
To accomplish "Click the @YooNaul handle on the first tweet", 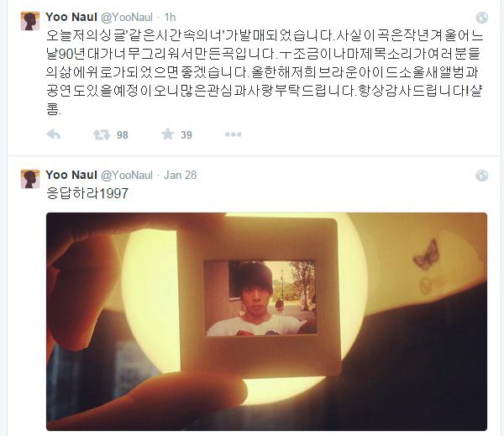I will pyautogui.click(x=127, y=18).
